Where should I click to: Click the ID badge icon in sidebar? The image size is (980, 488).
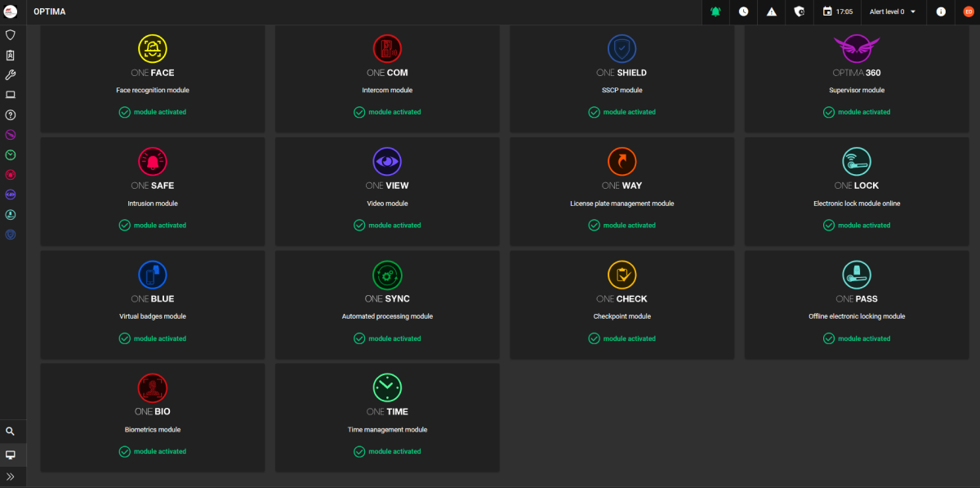coord(11,56)
